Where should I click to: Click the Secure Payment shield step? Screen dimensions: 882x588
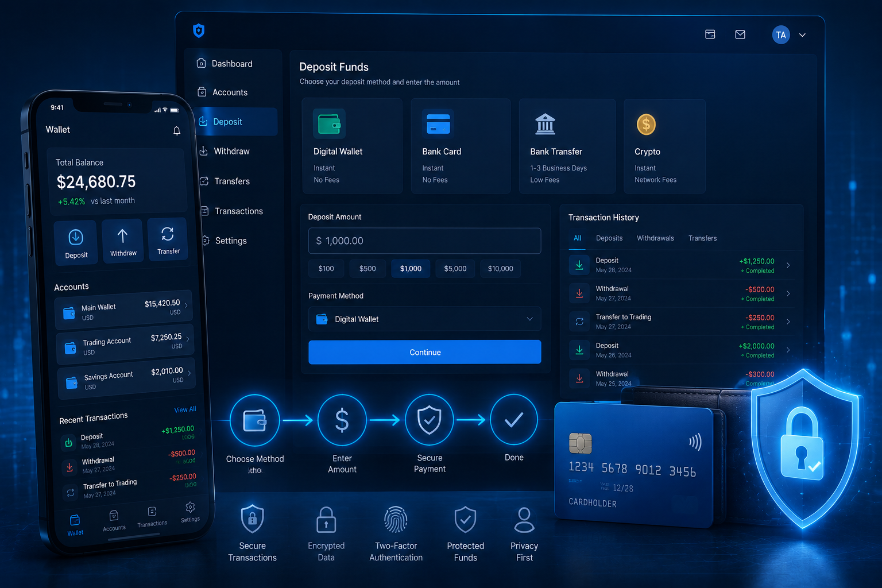tap(430, 420)
